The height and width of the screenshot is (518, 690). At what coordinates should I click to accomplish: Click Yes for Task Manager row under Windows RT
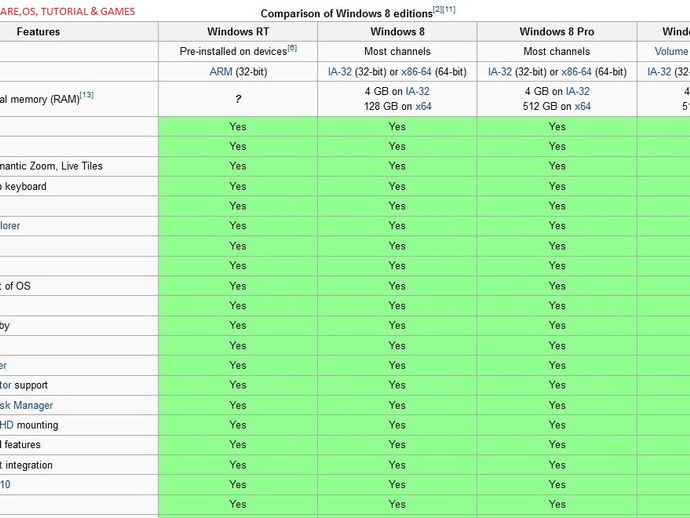pos(238,405)
